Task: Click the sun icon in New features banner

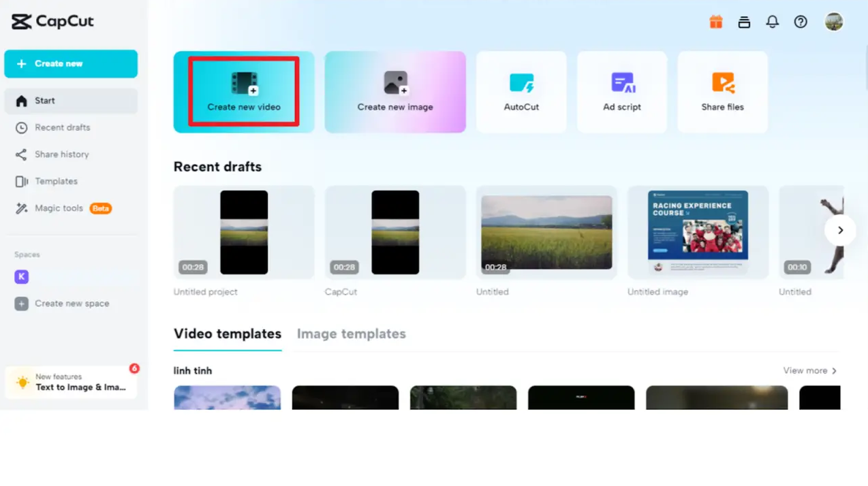Action: [22, 383]
